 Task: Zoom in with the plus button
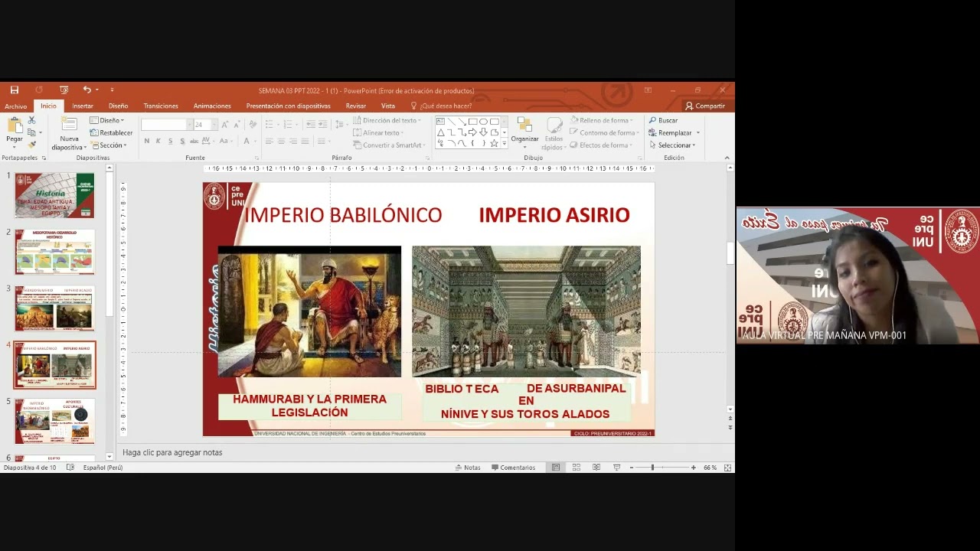(694, 468)
